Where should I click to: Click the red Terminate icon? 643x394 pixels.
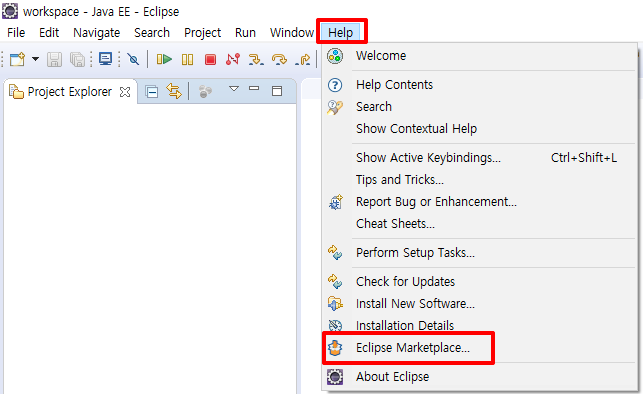tap(210, 60)
